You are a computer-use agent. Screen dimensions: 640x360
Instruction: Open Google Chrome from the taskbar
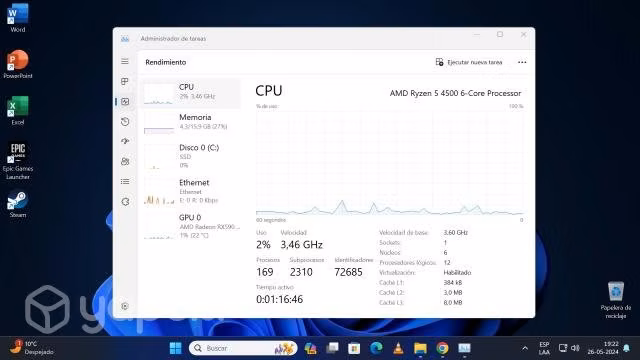point(442,348)
